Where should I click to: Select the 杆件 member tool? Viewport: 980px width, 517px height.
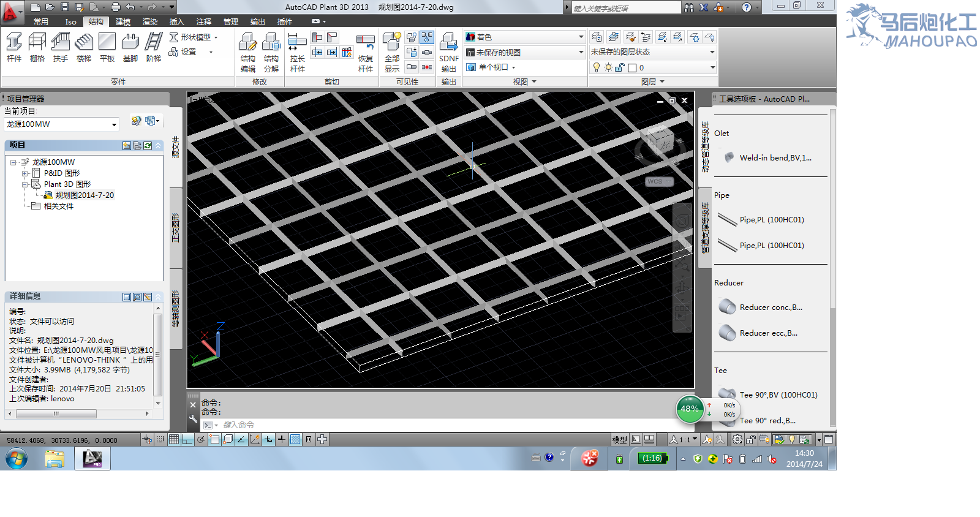[x=14, y=48]
